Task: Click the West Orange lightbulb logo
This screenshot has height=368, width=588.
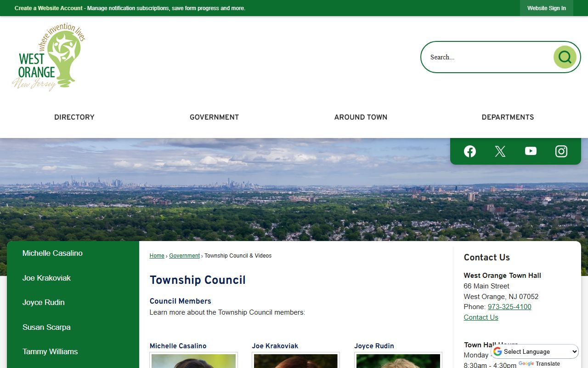Action: click(48, 57)
